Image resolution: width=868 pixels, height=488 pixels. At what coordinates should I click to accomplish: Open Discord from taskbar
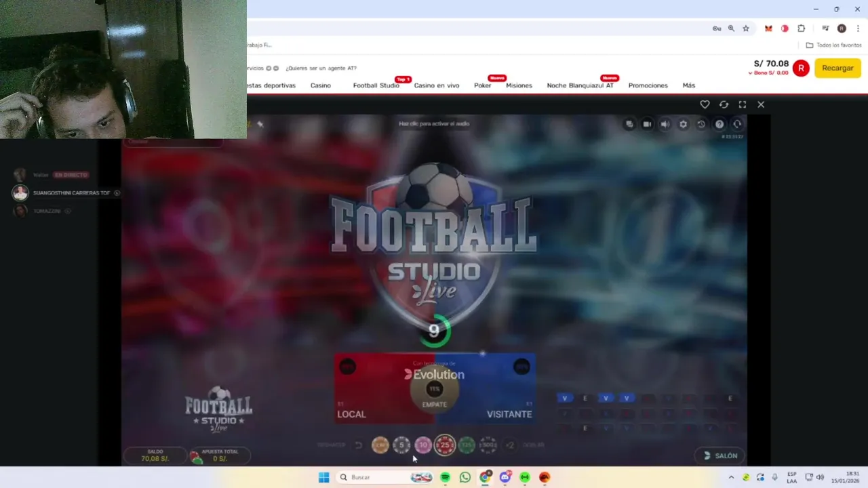[505, 477]
